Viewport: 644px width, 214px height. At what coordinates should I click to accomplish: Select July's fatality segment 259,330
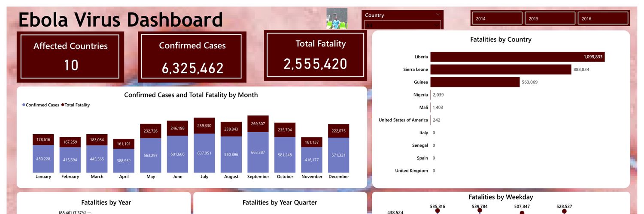pos(204,126)
